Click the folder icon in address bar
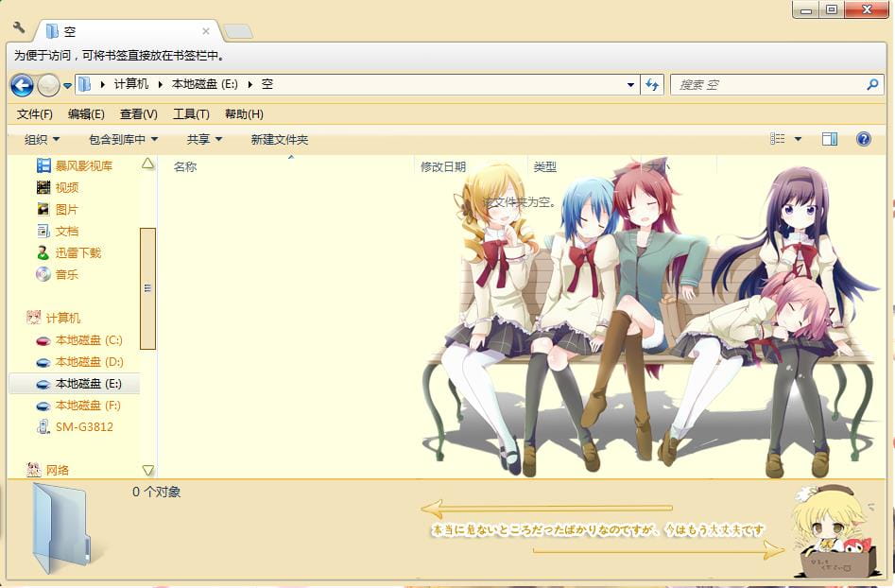The height and width of the screenshot is (588, 895). (84, 84)
